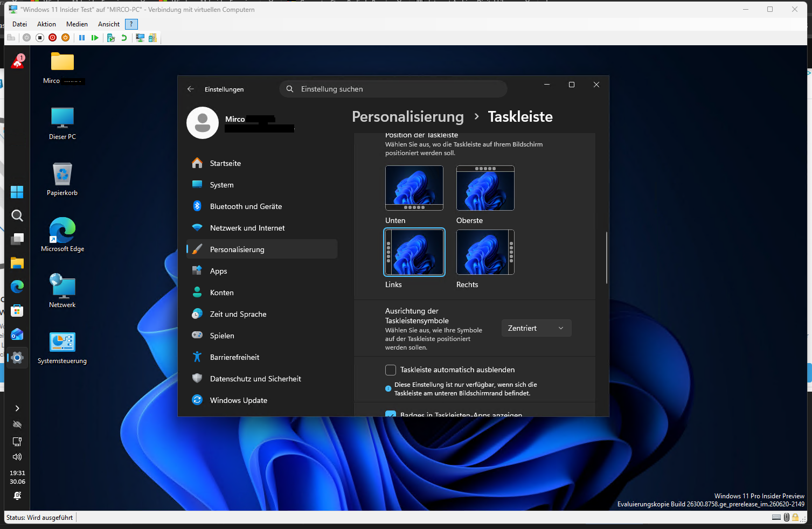Select Personalisierung in the sidebar

(262, 249)
